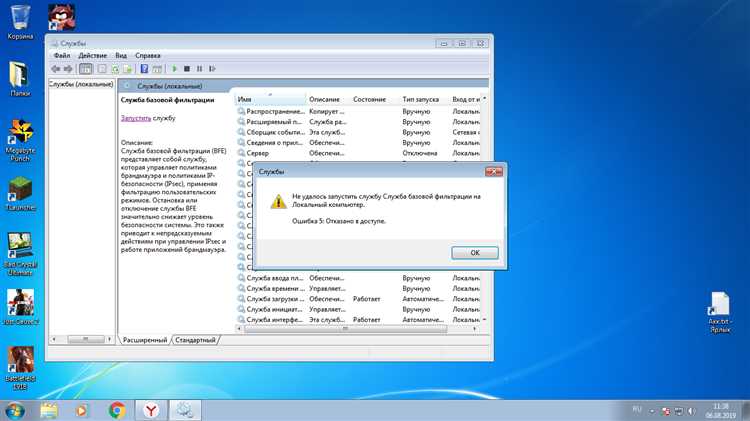Click the Stop service square icon

tap(187, 69)
